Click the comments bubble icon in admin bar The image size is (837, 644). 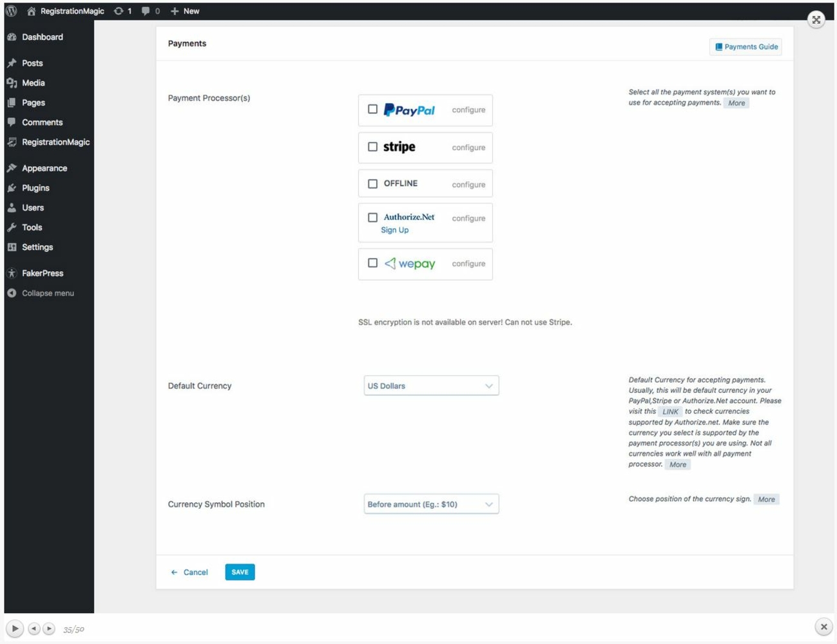click(146, 11)
